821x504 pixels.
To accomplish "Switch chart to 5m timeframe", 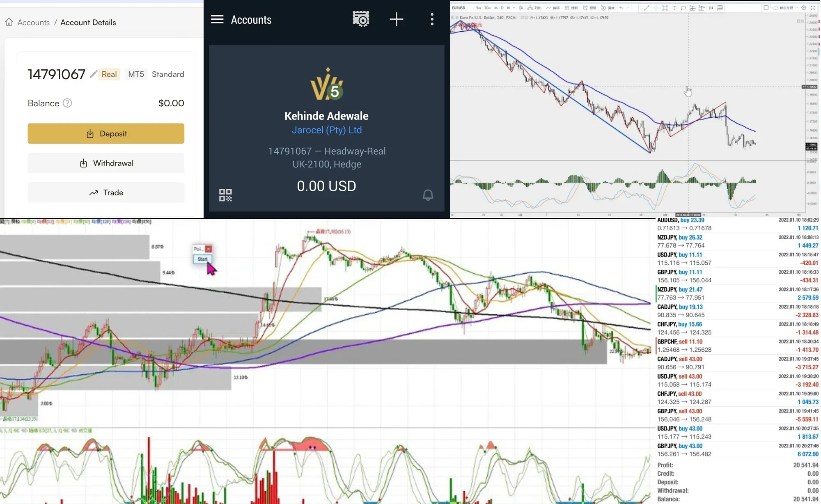I will (479, 8).
